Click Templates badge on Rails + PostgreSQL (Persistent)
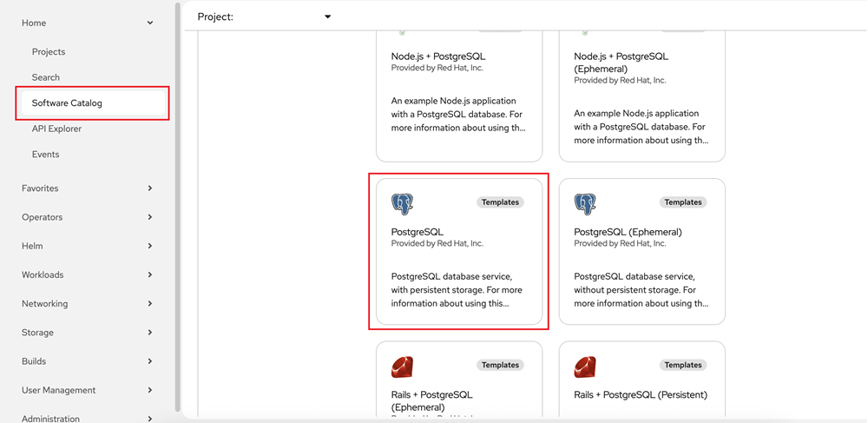 tap(683, 365)
